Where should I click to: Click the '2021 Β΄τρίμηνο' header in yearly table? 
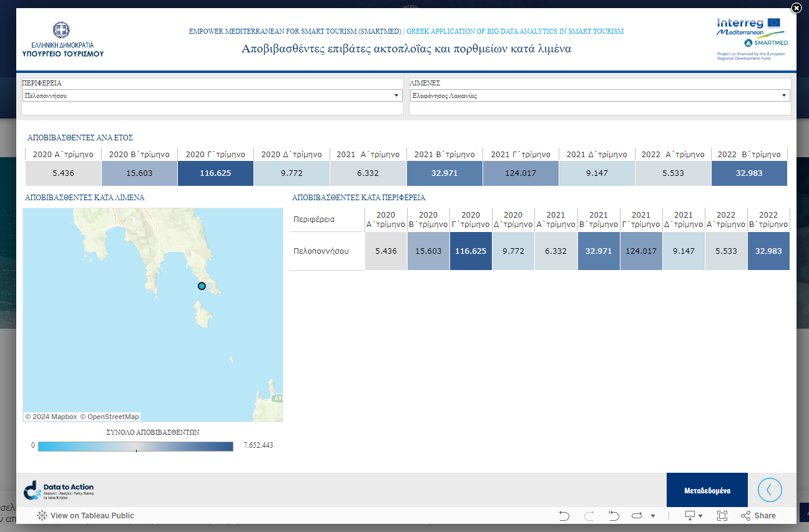(444, 154)
